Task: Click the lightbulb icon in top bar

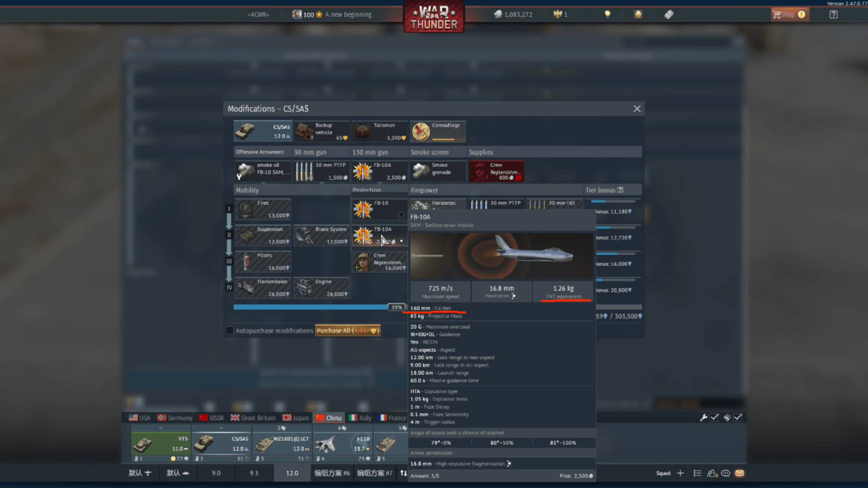Action: pyautogui.click(x=607, y=14)
